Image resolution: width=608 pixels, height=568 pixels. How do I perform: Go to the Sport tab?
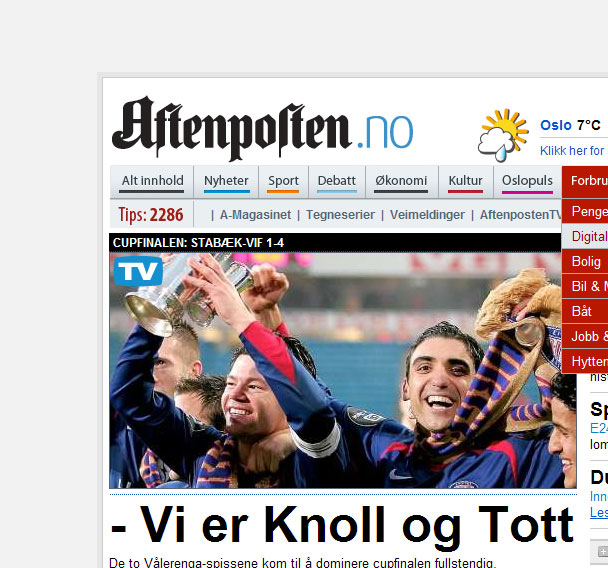point(283,182)
